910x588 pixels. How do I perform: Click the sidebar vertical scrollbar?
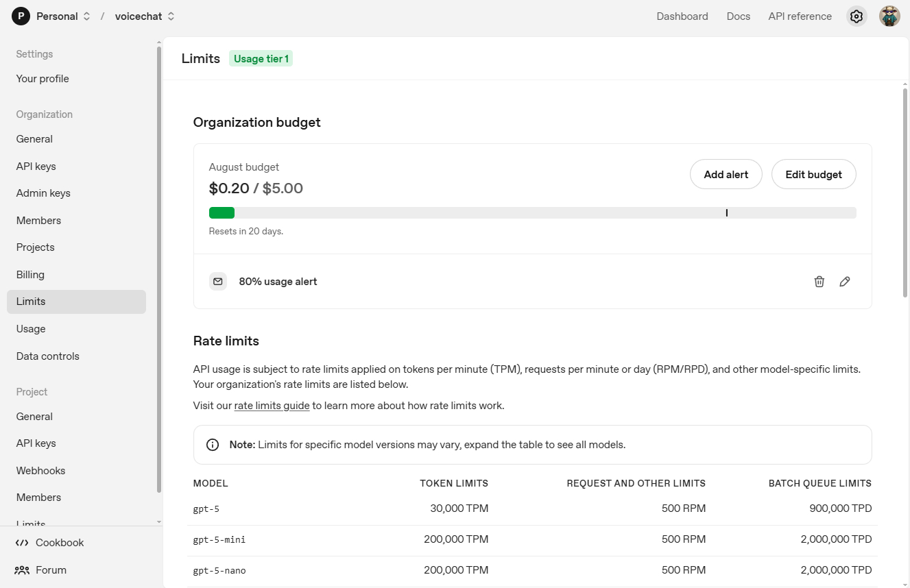159,269
